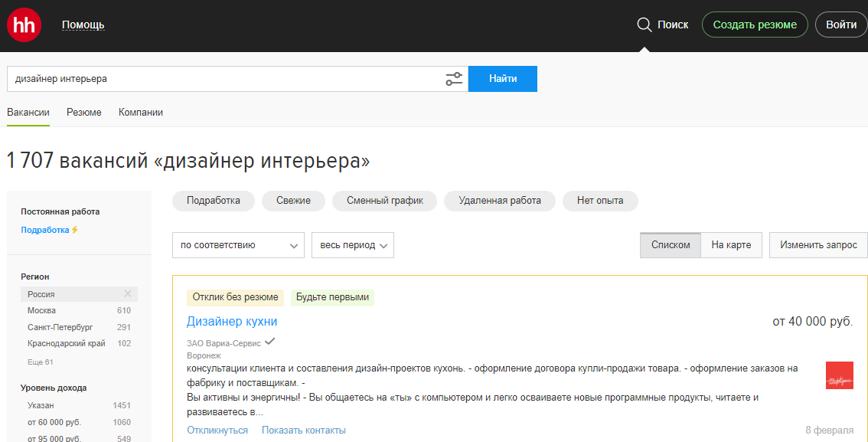Open the по соответствию sort dropdown
Viewport: 868px width, 442px height.
coord(238,245)
